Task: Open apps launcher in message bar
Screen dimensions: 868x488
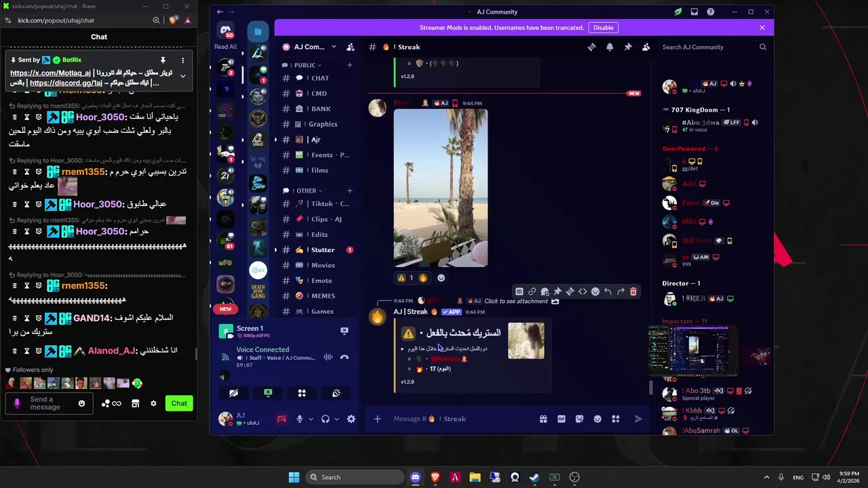Action: pyautogui.click(x=616, y=419)
